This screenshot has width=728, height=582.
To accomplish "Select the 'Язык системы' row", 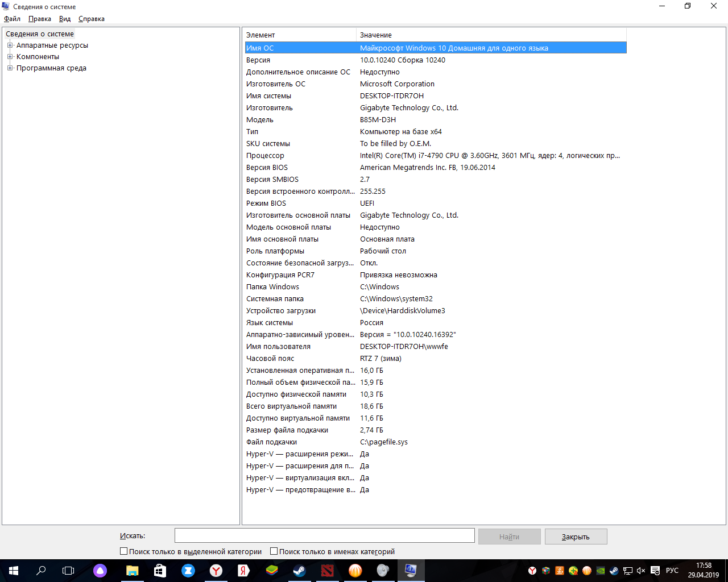I will (x=436, y=322).
